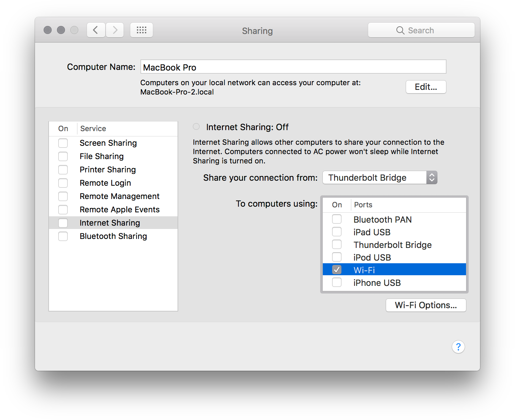515x420 pixels.
Task: Enable File Sharing checkbox
Action: (63, 156)
